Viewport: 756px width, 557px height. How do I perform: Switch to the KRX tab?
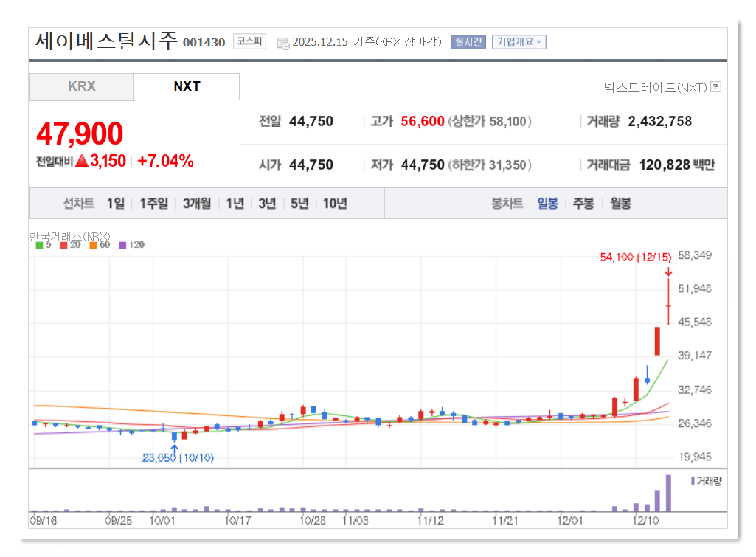click(81, 87)
